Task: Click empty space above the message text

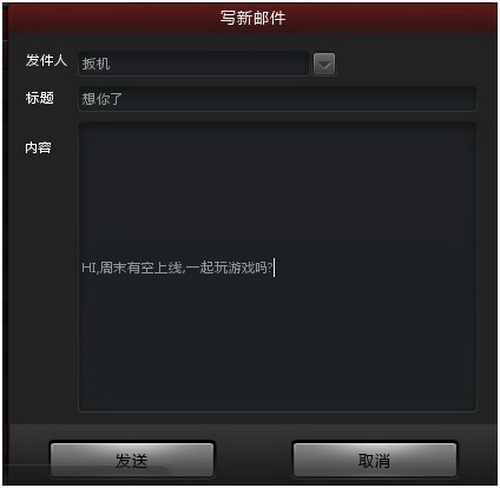Action: pyautogui.click(x=277, y=190)
